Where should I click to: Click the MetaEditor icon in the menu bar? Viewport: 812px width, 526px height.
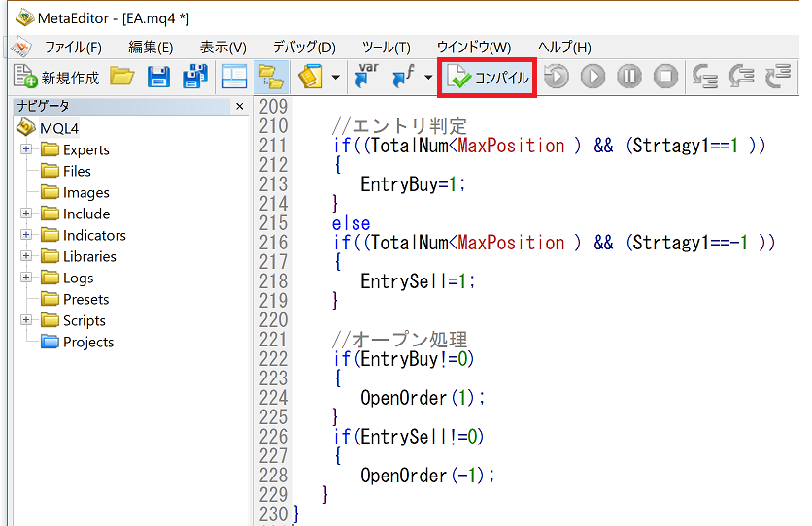tap(21, 47)
